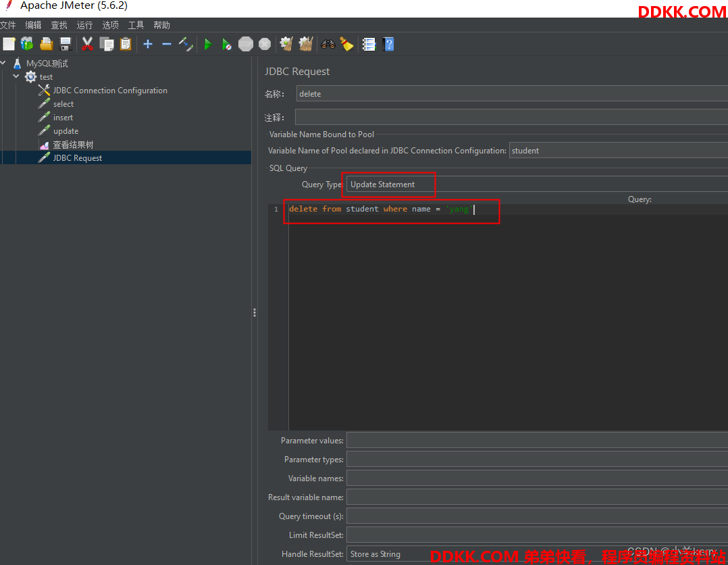Click the pool variable name field student
728x565 pixels.
click(619, 151)
